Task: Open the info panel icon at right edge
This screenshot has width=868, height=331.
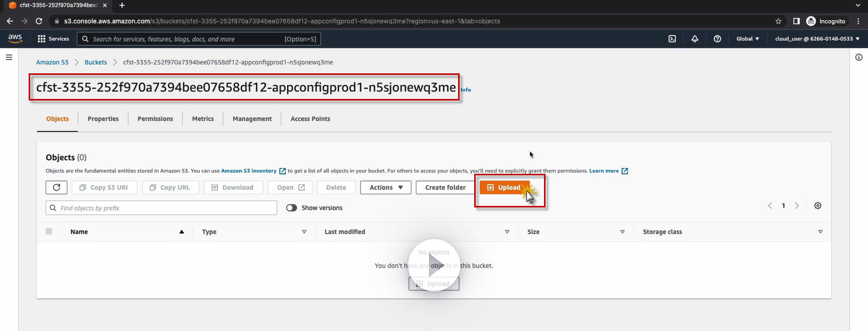Action: (859, 57)
